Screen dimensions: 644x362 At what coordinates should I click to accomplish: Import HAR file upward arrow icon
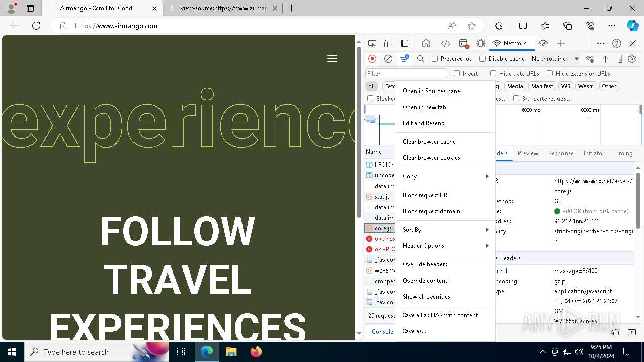click(x=606, y=59)
